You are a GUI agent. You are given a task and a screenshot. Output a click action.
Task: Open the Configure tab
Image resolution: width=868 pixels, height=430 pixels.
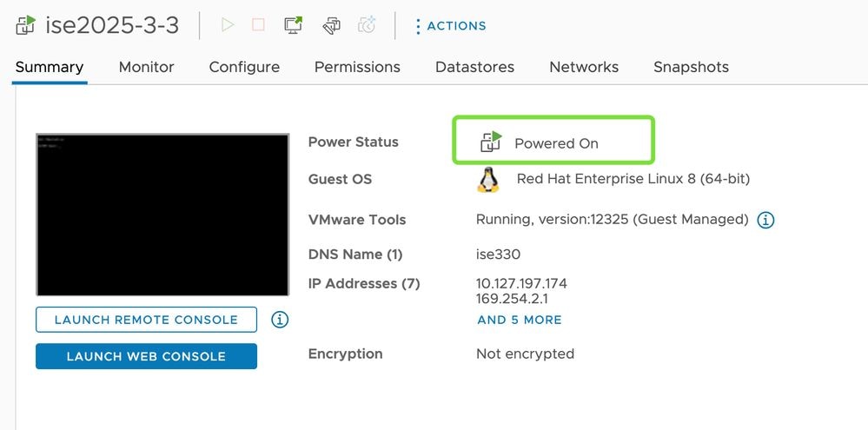point(244,67)
